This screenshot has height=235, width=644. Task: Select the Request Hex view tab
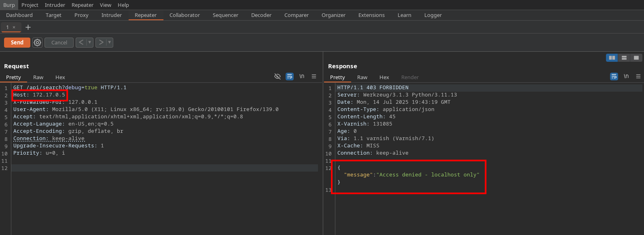click(x=60, y=77)
